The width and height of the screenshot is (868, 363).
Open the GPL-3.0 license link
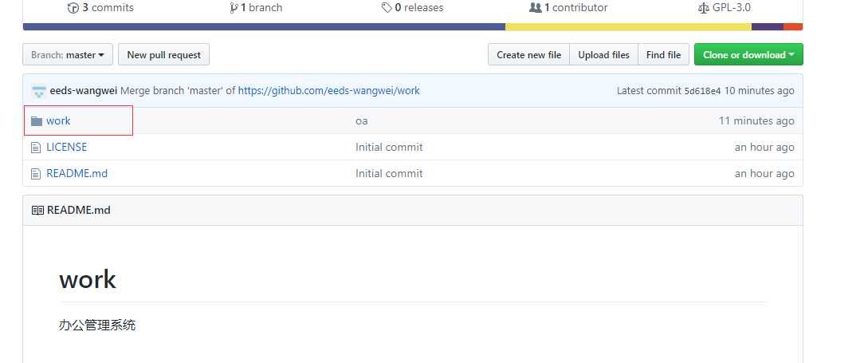725,8
